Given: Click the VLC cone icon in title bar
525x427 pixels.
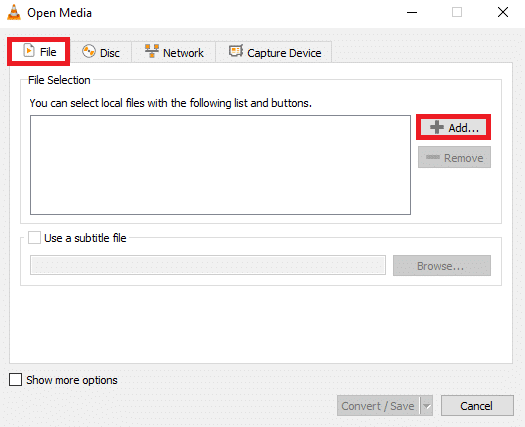Looking at the screenshot, I should 14,13.
